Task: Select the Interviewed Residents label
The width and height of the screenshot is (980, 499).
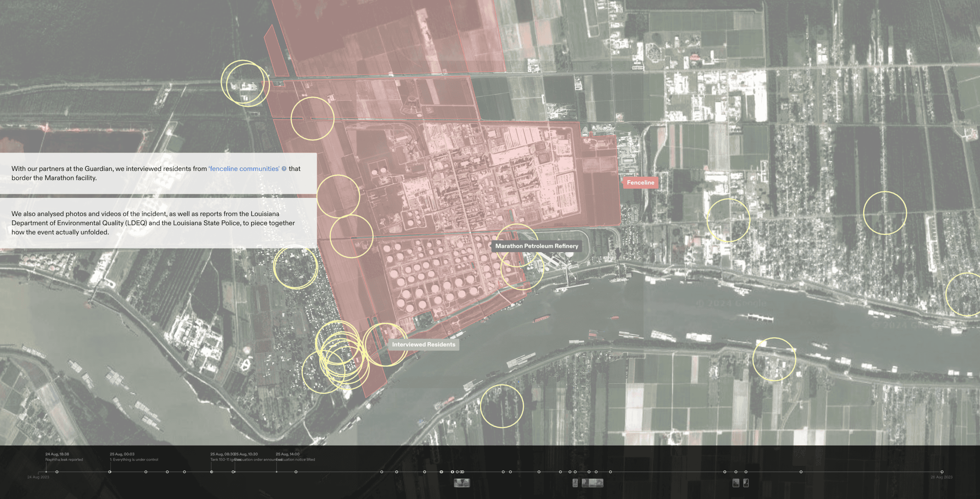Action: [x=425, y=344]
